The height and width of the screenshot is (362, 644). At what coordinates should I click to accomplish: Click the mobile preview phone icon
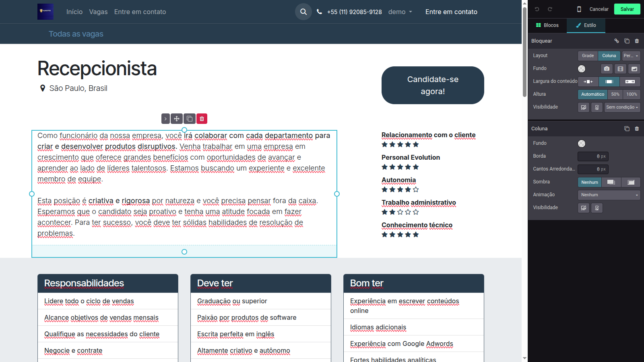click(x=579, y=9)
